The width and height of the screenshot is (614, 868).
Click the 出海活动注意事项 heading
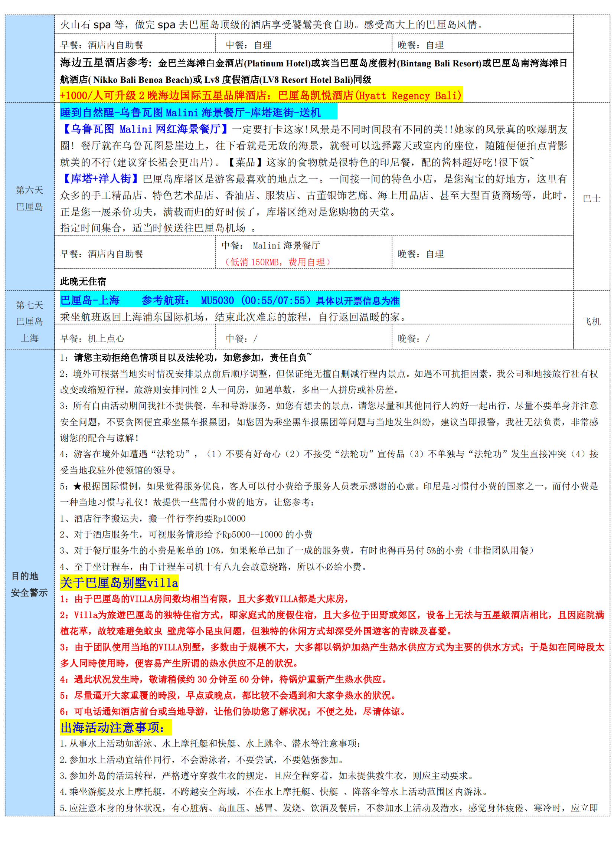point(113,727)
